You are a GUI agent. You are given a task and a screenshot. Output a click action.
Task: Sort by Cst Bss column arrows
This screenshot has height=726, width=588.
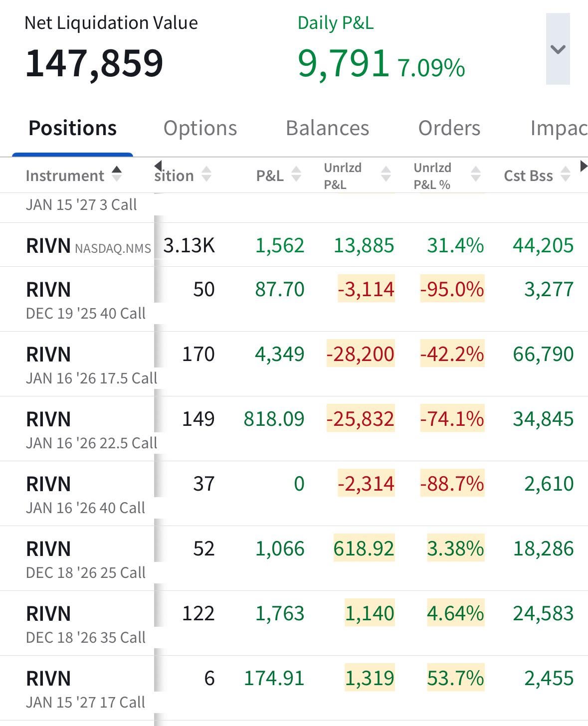click(x=565, y=175)
